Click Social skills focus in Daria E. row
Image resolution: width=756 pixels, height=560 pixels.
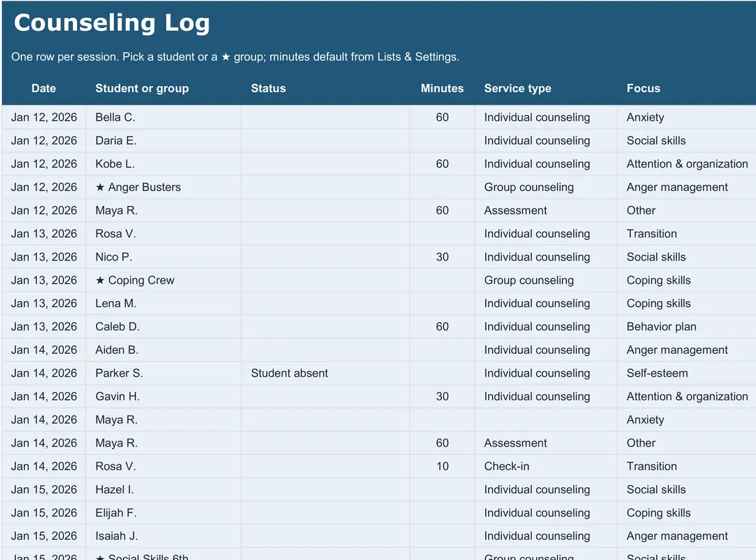(x=687, y=140)
